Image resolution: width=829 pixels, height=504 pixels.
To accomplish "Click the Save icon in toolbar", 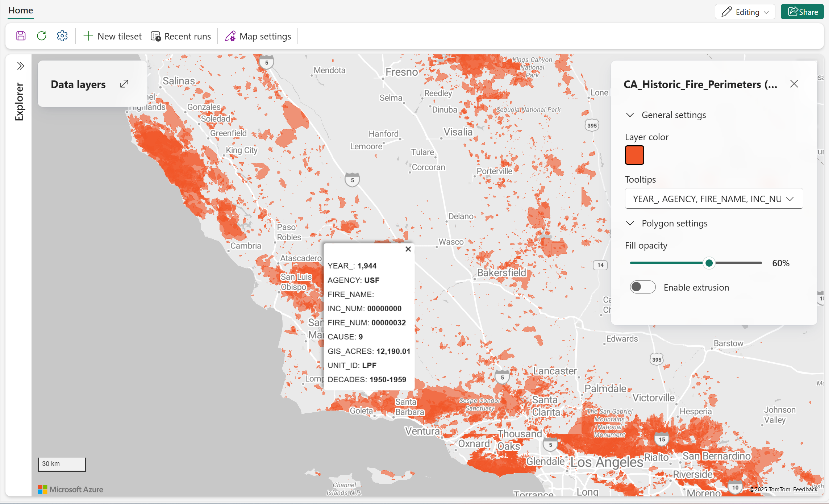I will [x=21, y=36].
